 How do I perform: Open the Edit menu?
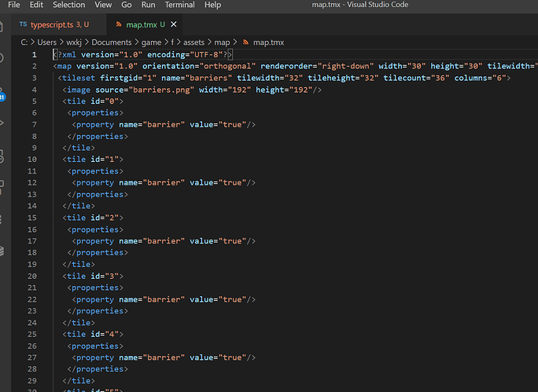36,5
